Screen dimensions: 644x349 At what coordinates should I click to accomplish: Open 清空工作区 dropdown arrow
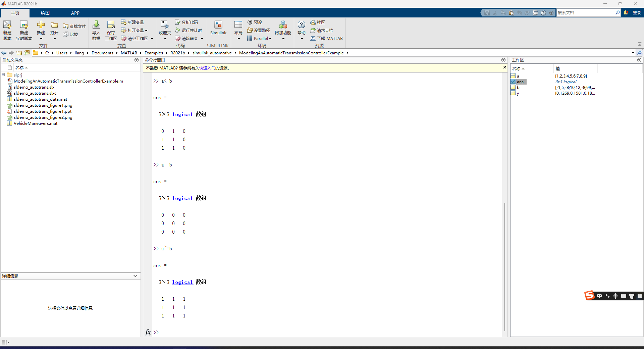152,39
